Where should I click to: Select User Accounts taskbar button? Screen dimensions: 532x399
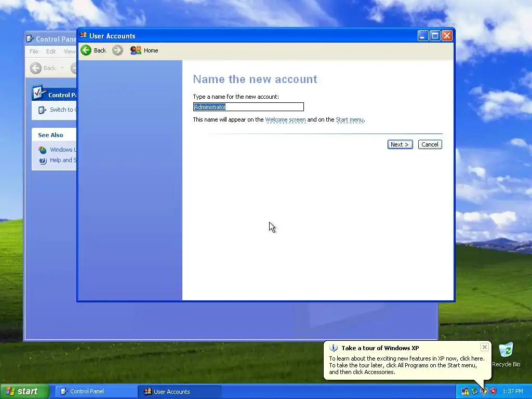pyautogui.click(x=180, y=392)
